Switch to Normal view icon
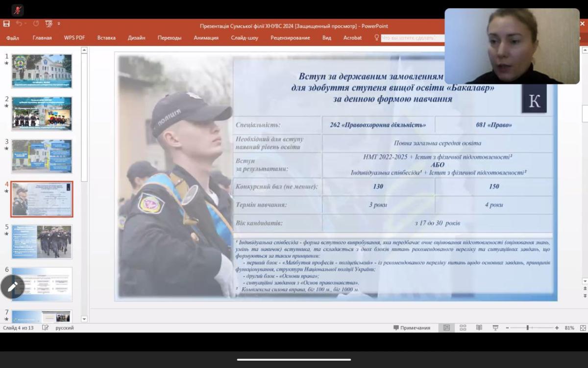Image resolution: width=588 pixels, height=368 pixels. (446, 328)
